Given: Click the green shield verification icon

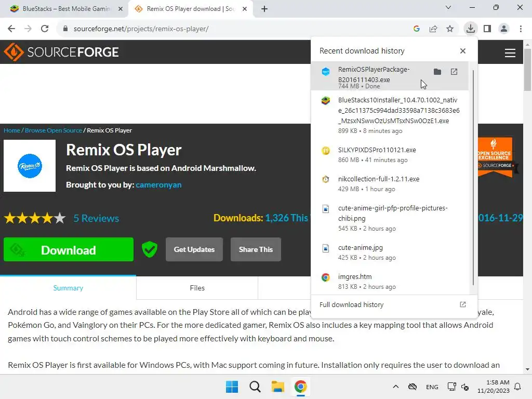Looking at the screenshot, I should [149, 249].
